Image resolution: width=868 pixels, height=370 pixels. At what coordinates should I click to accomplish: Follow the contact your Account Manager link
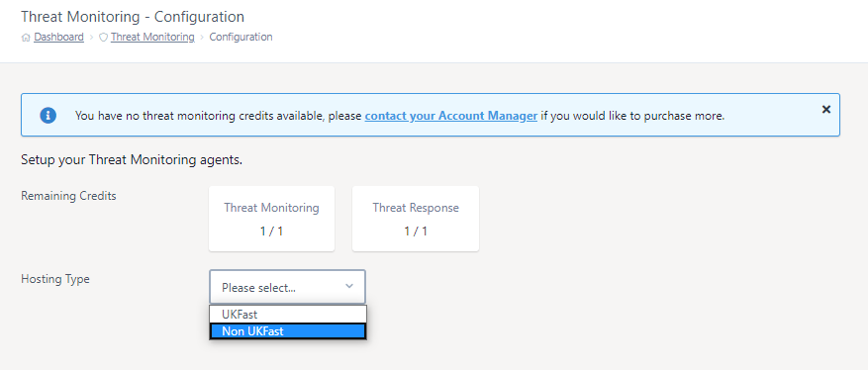(x=451, y=116)
